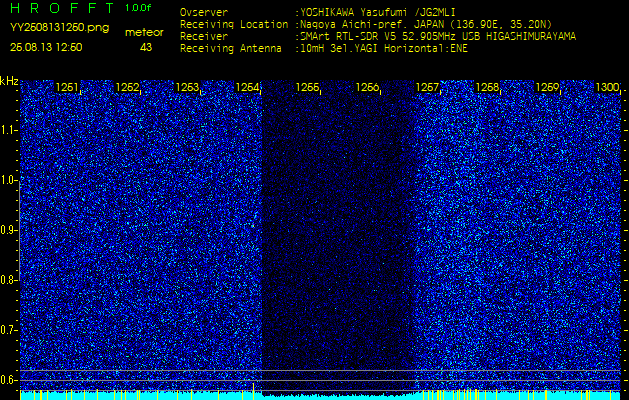Screen dimensions: 629x400
Task: Click the 1.1 frequency axis label
Action: 8,130
